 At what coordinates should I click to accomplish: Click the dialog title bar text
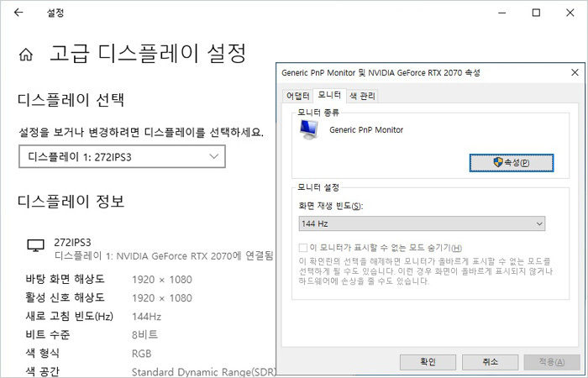381,73
